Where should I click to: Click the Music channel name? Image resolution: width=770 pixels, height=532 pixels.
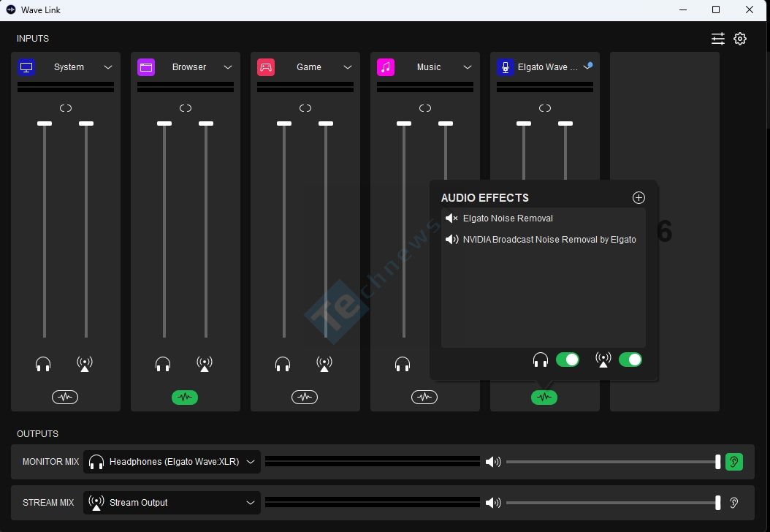click(x=429, y=67)
